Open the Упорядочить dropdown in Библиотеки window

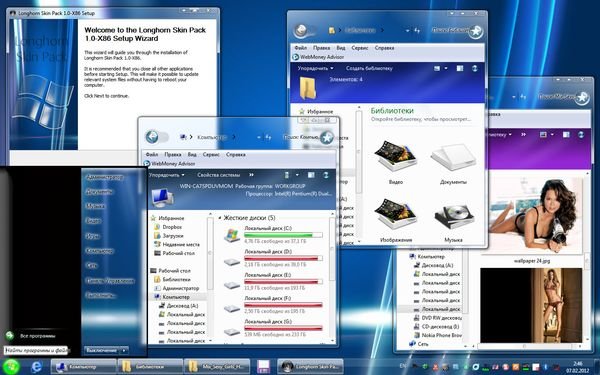coord(315,68)
